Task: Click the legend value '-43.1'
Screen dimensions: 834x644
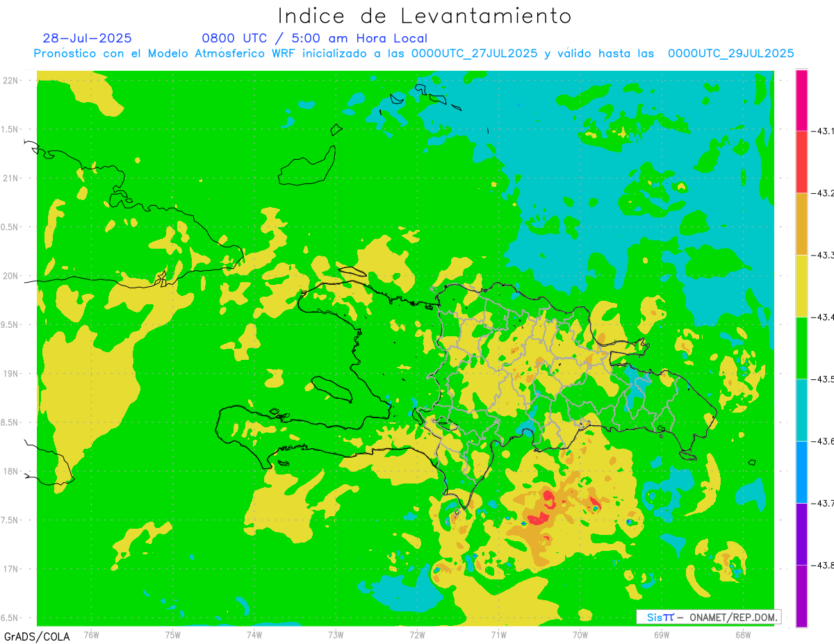Action: click(823, 131)
